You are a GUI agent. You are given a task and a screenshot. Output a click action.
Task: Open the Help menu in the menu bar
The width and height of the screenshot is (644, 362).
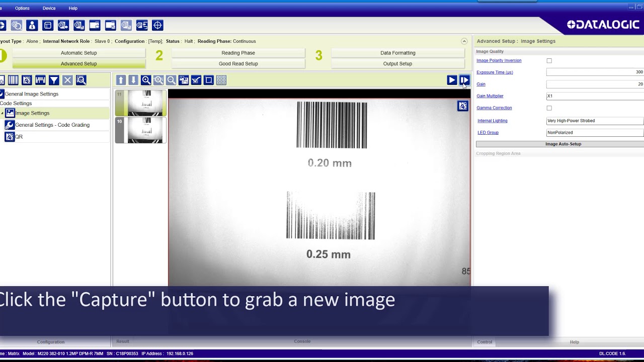[73, 8]
